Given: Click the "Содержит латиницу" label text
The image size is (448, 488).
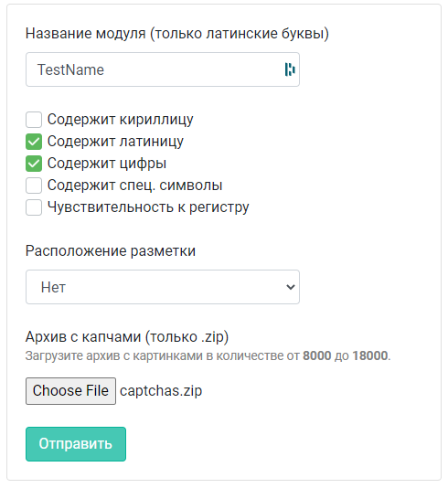Looking at the screenshot, I should click(x=115, y=142).
